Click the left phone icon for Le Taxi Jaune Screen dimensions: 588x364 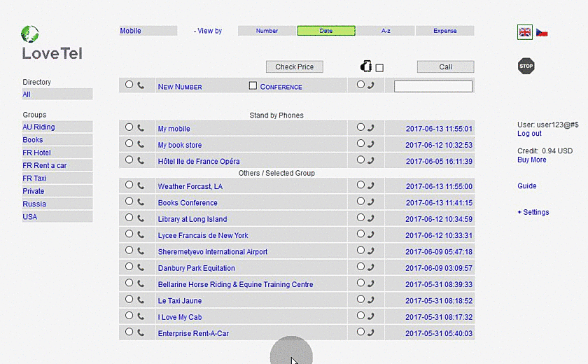pos(141,300)
